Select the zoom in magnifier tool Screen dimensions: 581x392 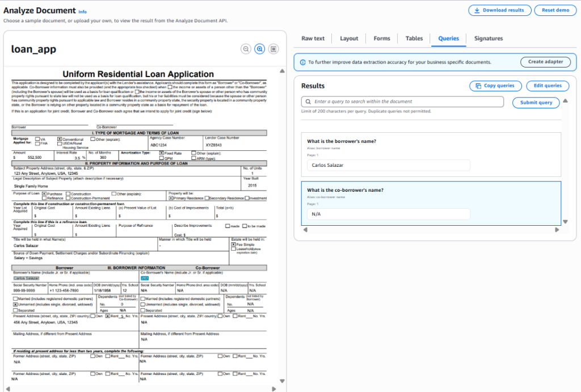click(x=260, y=49)
